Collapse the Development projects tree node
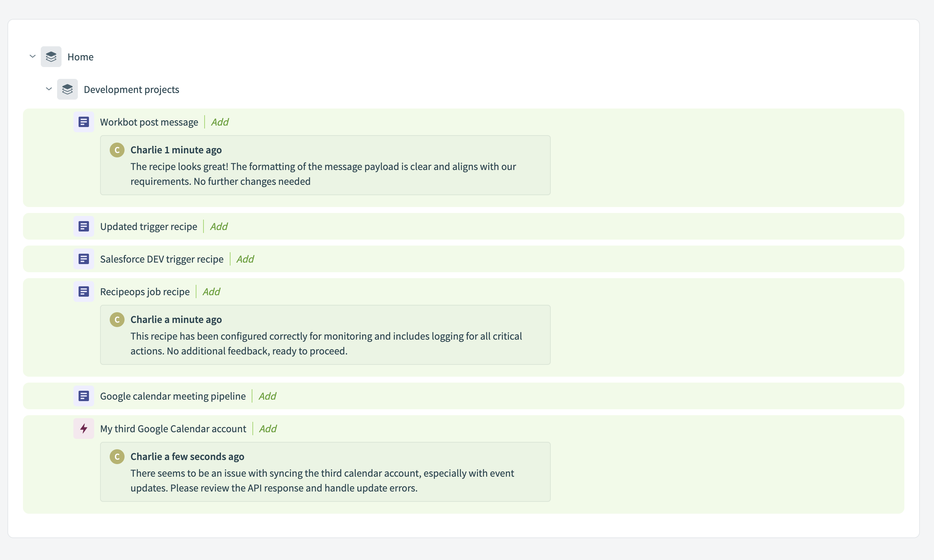The height and width of the screenshot is (560, 934). tap(49, 89)
